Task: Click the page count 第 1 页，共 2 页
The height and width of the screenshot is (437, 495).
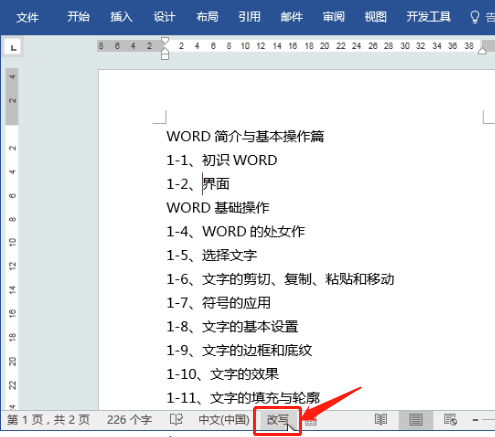Action: pyautogui.click(x=48, y=420)
